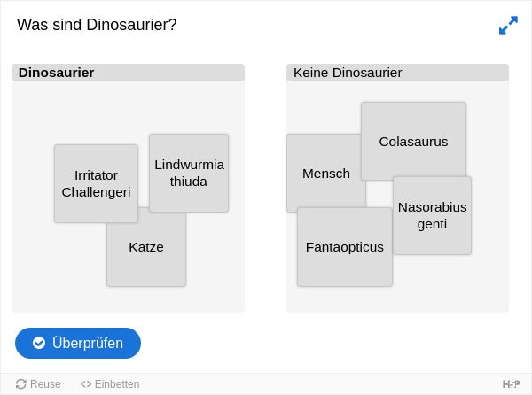532x395 pixels.
Task: Click empty area of Keine Dinosaurier zone
Action: (x=441, y=288)
